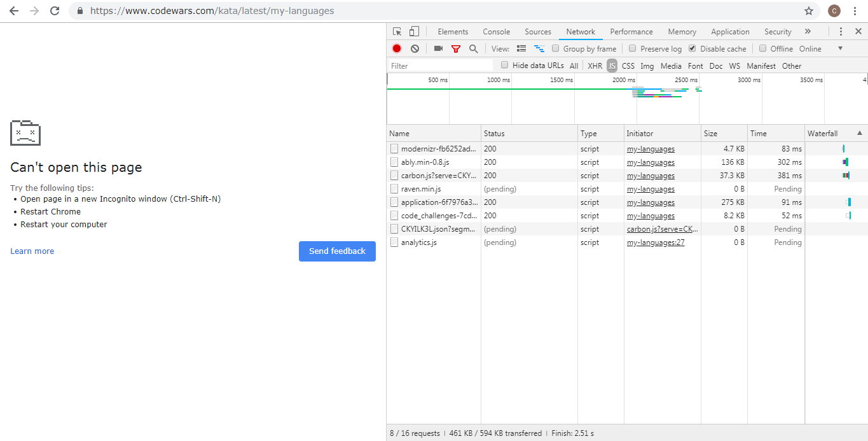Viewport: 868px width, 441px height.
Task: Switch to the Console tab
Action: (x=496, y=31)
